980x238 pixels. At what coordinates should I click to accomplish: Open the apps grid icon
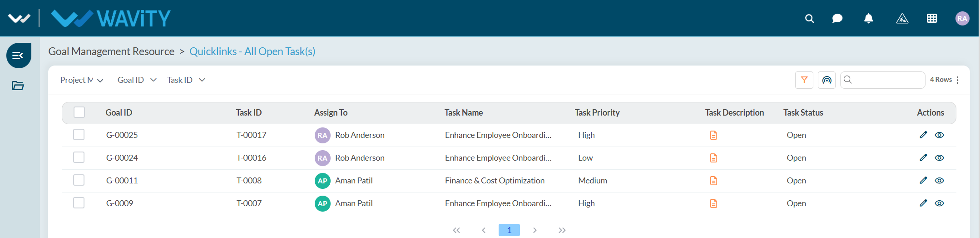point(932,19)
